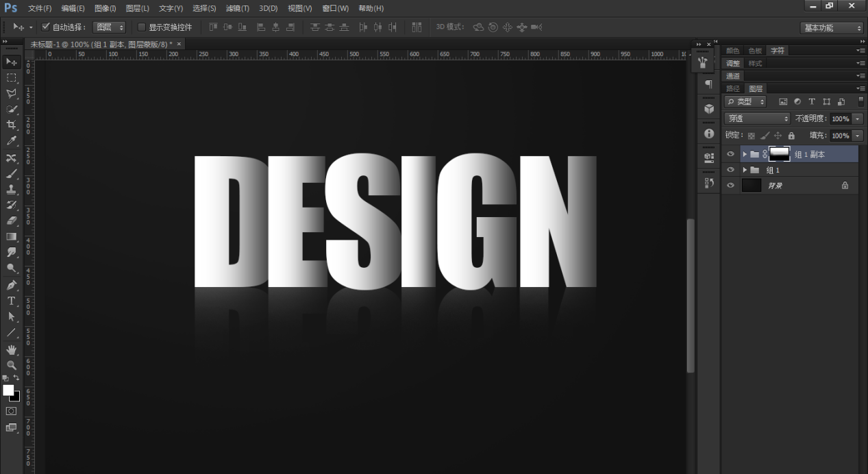
Task: Activate the Pen tool
Action: point(12,285)
